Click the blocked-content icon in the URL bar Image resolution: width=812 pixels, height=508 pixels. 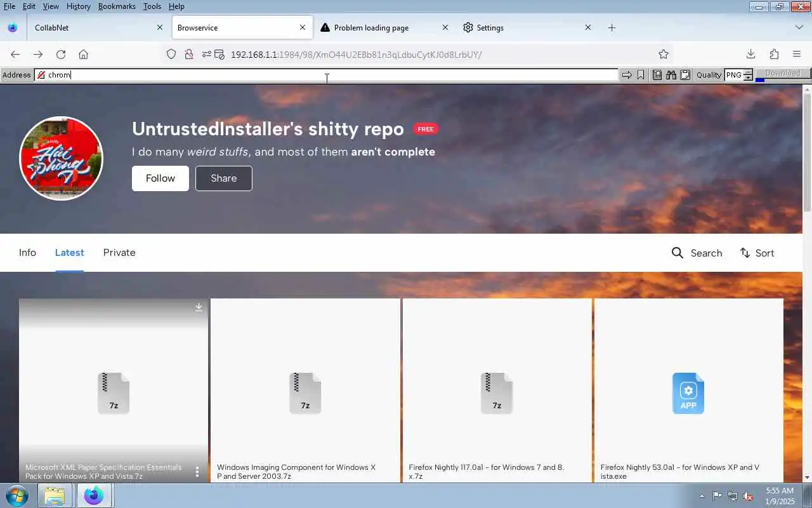219,55
